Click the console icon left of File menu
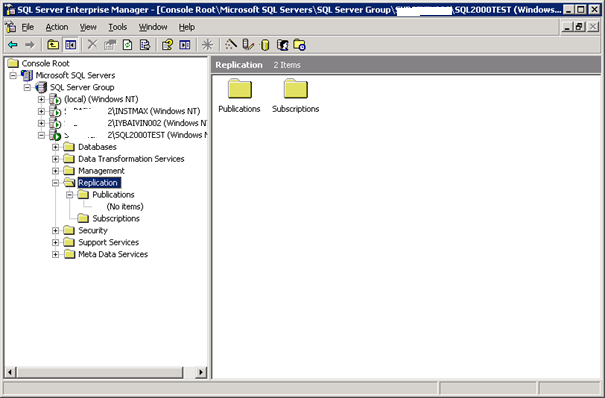605x398 pixels. pos(10,27)
